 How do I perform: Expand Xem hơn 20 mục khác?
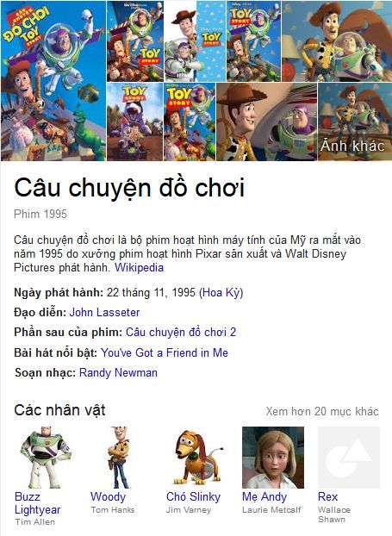(322, 411)
